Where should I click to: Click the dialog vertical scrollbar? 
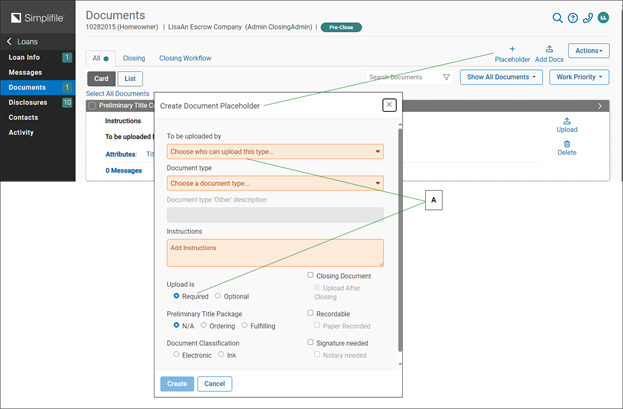pyautogui.click(x=400, y=238)
